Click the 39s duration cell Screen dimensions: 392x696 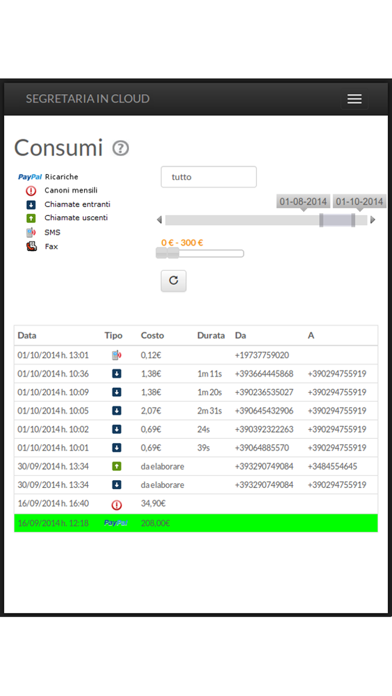click(203, 447)
